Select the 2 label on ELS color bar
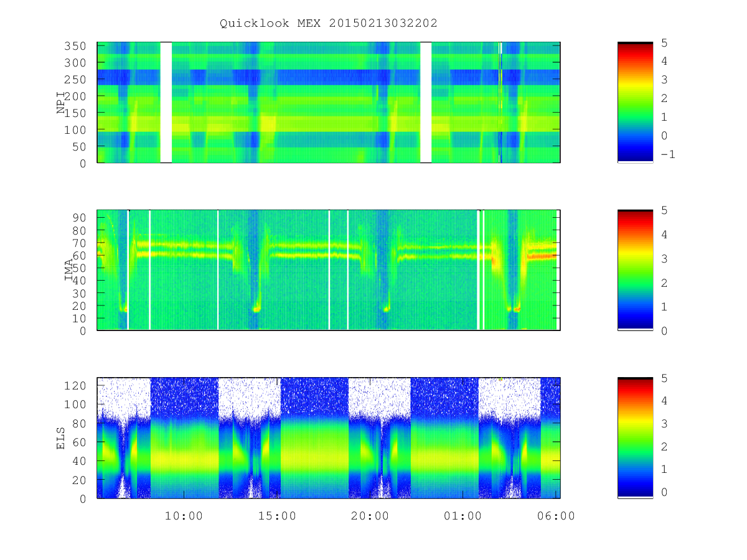 click(x=664, y=447)
